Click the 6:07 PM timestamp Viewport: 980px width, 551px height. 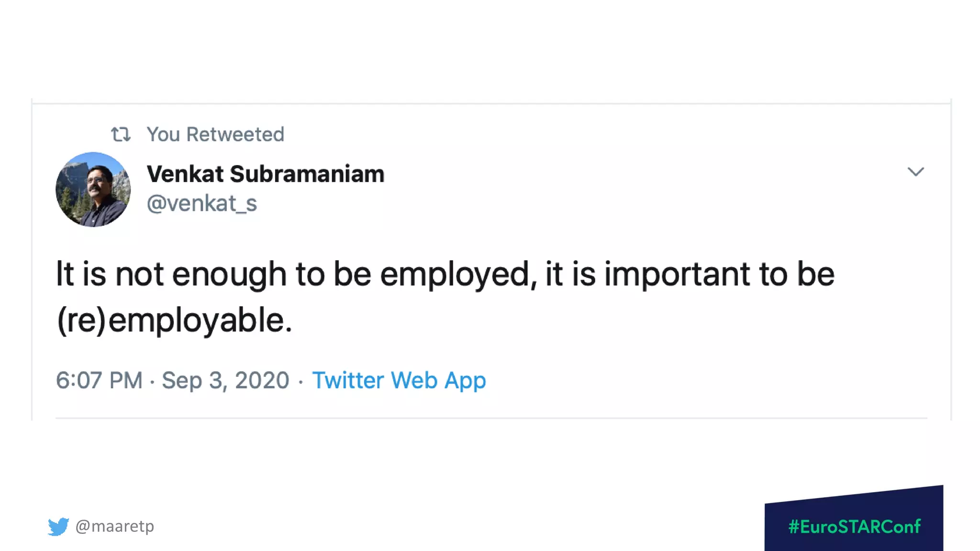[99, 381]
